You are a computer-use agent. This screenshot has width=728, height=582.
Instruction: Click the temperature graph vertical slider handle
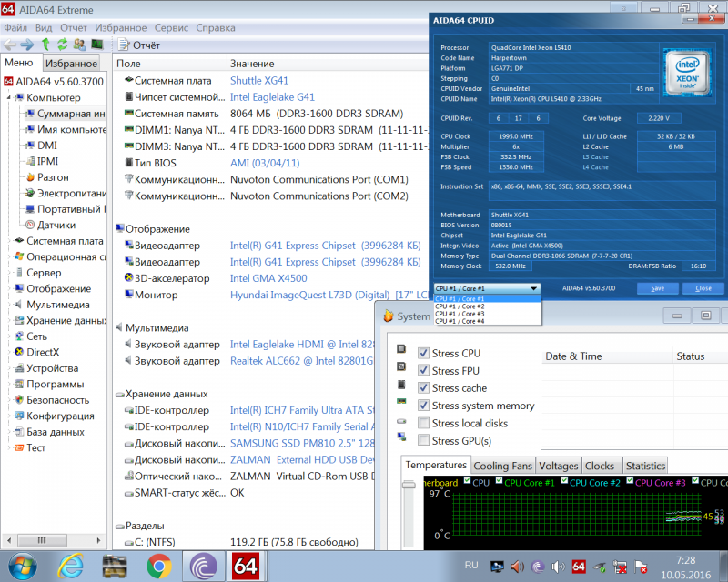coord(409,487)
